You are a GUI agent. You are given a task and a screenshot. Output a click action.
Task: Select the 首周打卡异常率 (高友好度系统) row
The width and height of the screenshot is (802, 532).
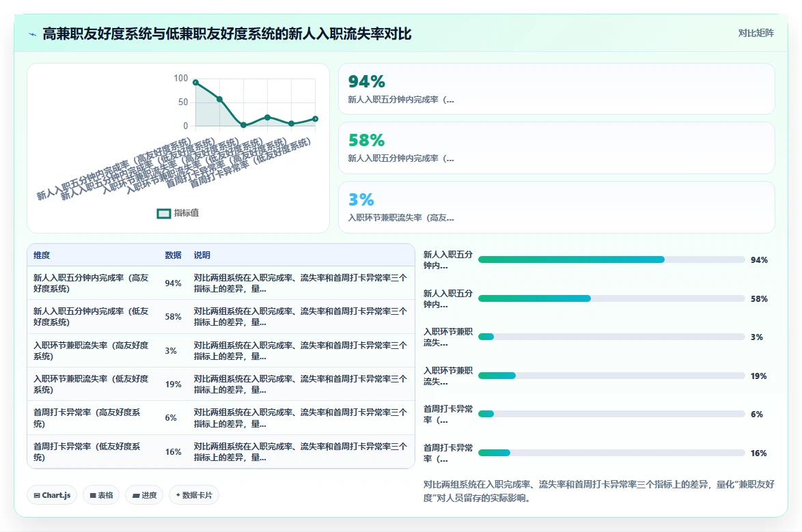(x=221, y=418)
